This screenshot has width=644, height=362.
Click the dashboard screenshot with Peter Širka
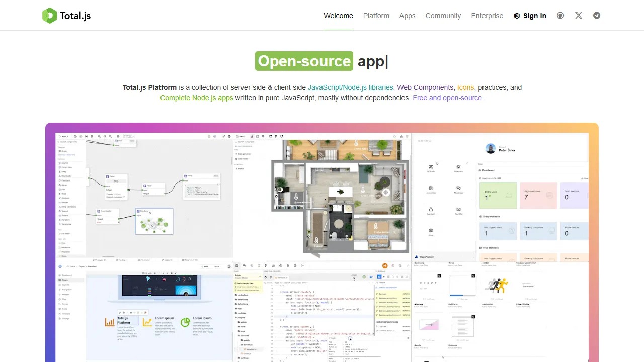[501, 196]
